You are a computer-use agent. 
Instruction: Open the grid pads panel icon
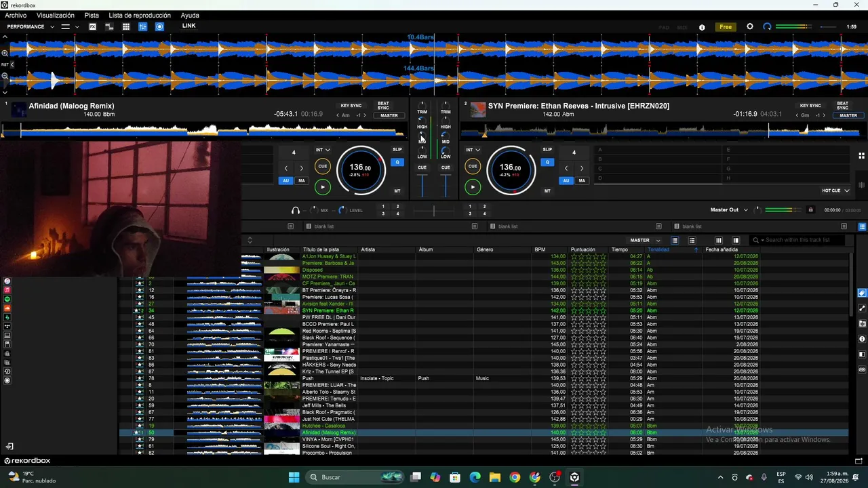click(x=126, y=26)
